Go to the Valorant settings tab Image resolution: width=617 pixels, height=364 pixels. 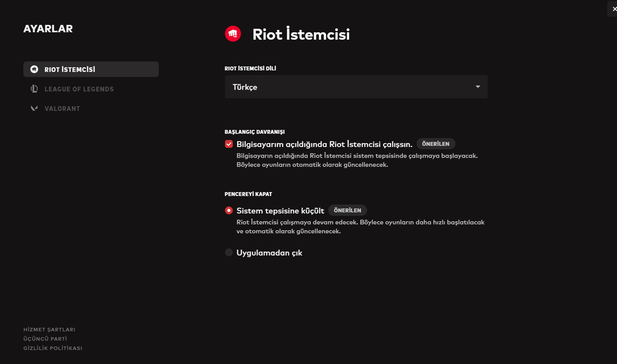pos(62,108)
